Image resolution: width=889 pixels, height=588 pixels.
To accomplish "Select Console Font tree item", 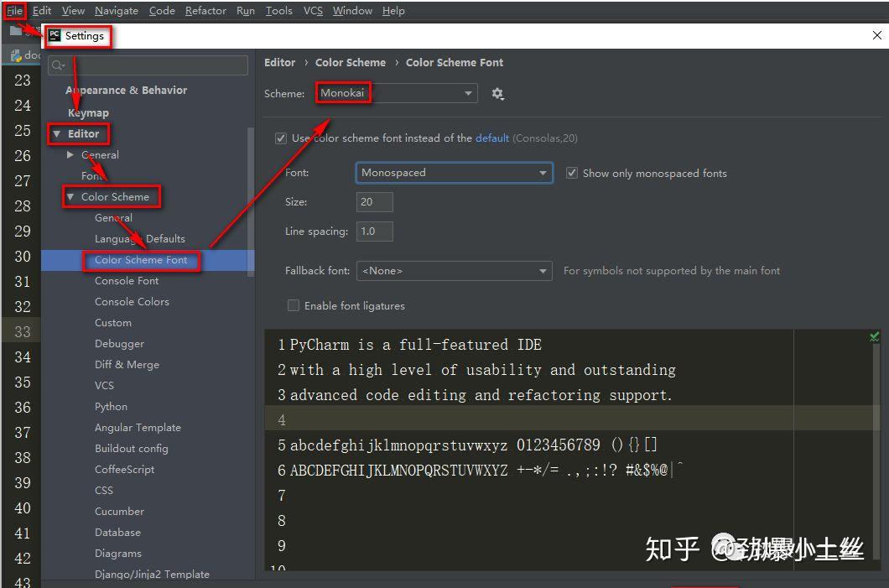I will (x=127, y=281).
